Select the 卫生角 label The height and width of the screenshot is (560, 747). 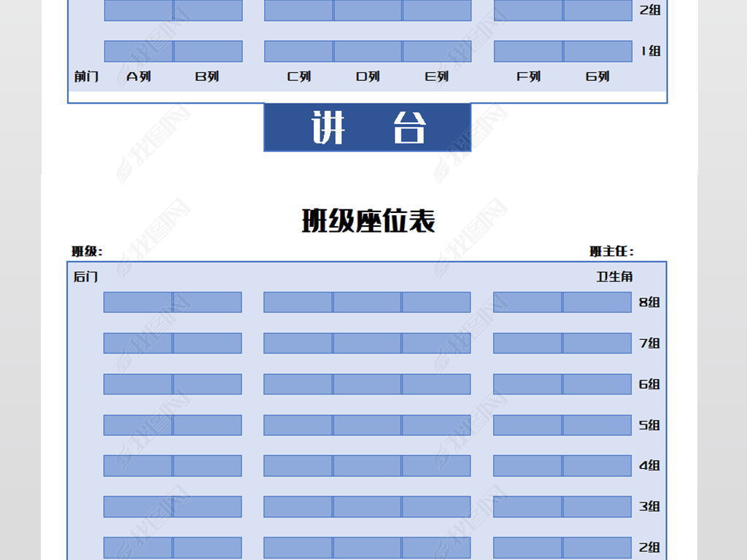click(614, 277)
